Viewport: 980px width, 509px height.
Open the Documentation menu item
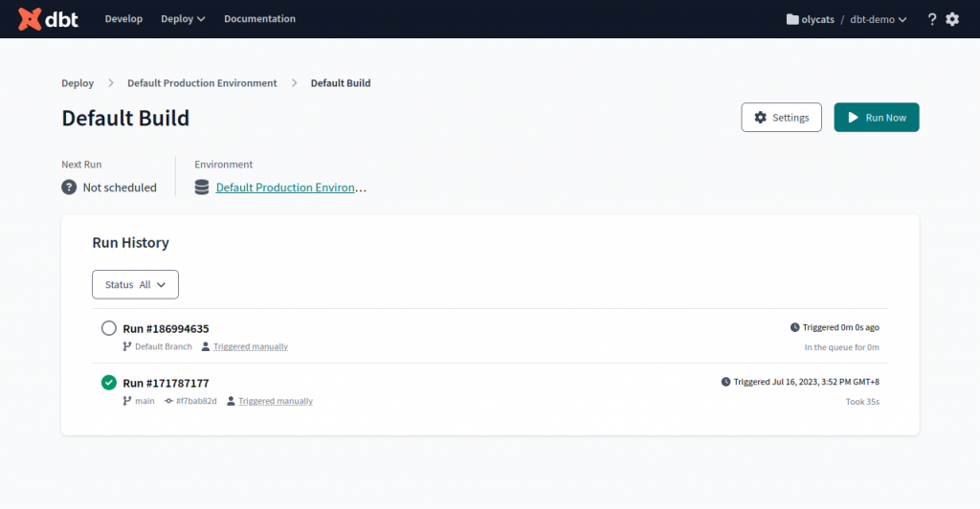[260, 19]
